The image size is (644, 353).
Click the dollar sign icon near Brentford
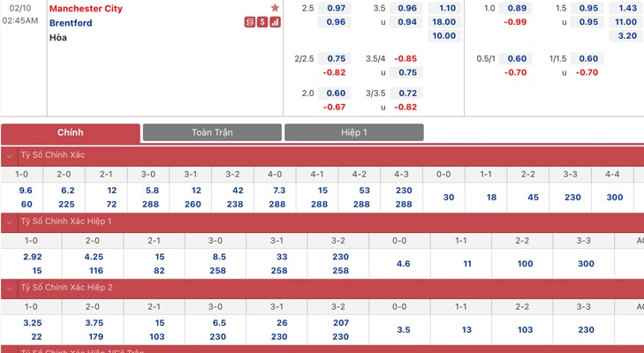pos(262,22)
